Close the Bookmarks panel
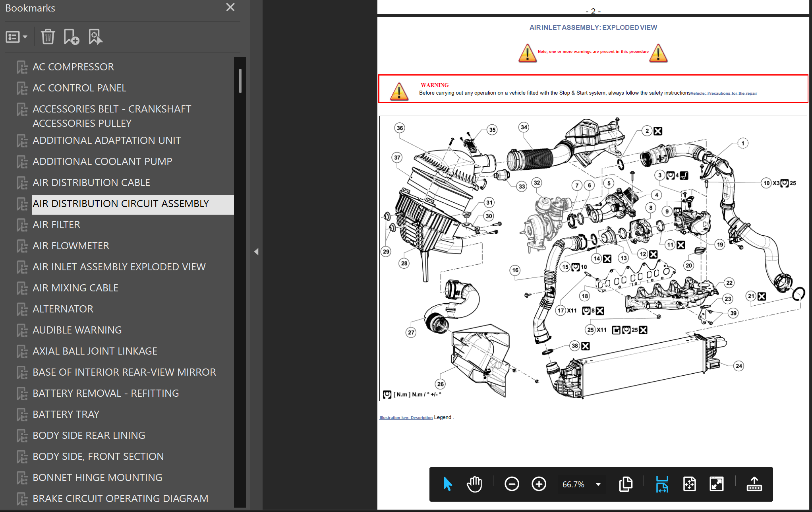 [x=230, y=7]
